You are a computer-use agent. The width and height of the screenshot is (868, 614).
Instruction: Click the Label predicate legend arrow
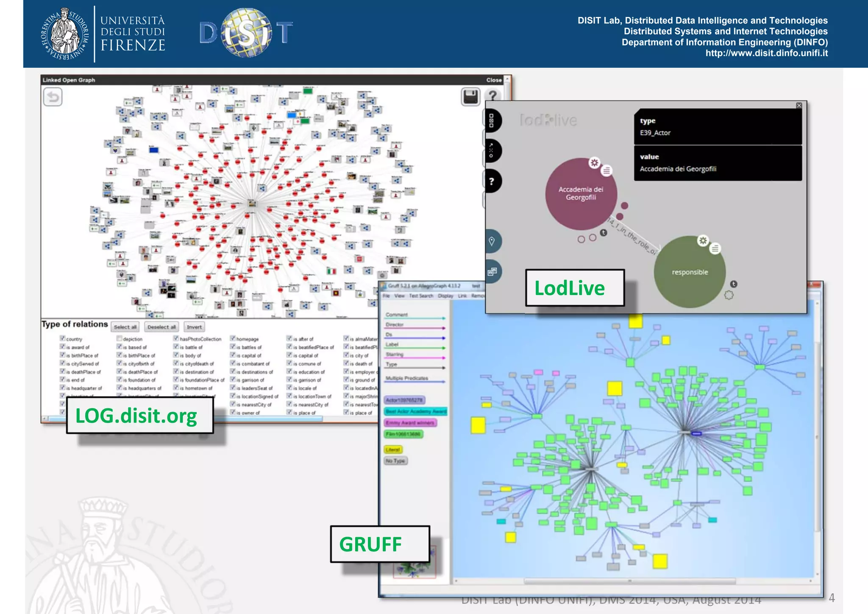click(x=415, y=348)
